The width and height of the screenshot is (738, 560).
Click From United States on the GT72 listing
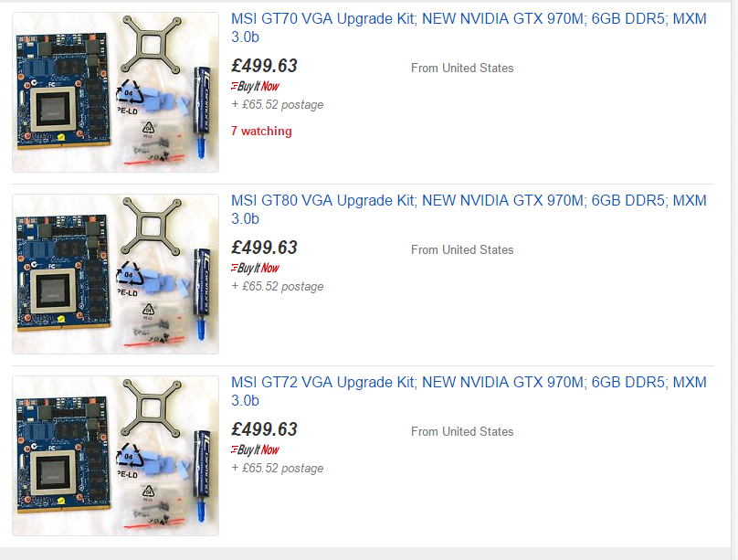click(x=462, y=431)
